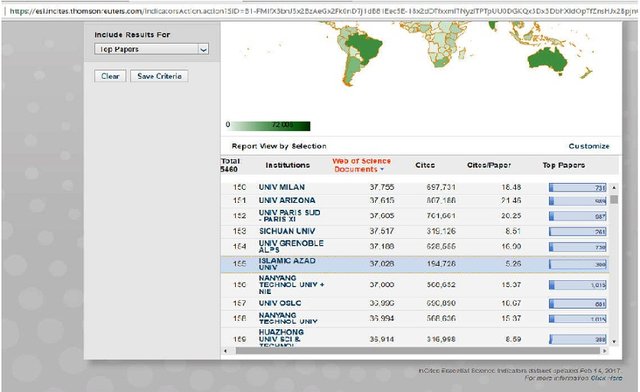Open NANYANG TECHNOL UNIV + NIE link

coord(291,285)
